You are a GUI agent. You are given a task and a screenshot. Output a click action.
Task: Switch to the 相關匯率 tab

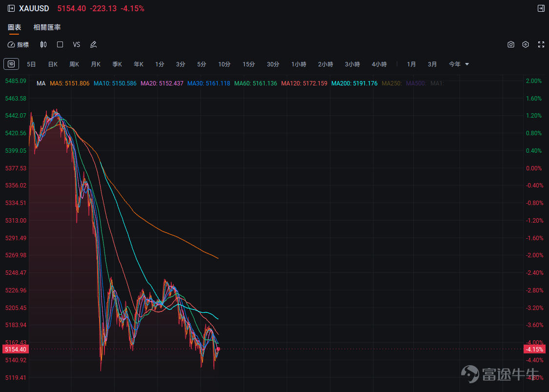[47, 27]
